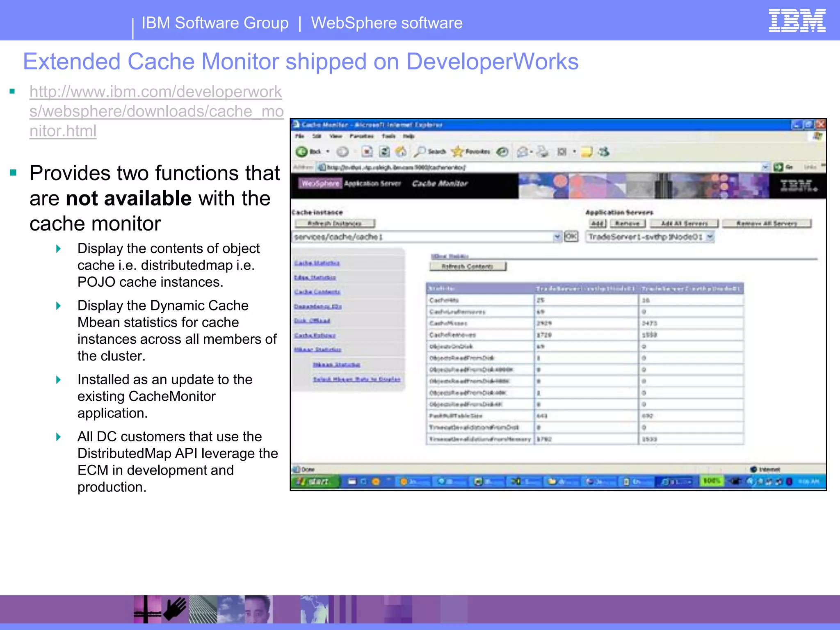This screenshot has height=630, width=840.
Task: Click the green Go button icon
Action: [x=778, y=167]
